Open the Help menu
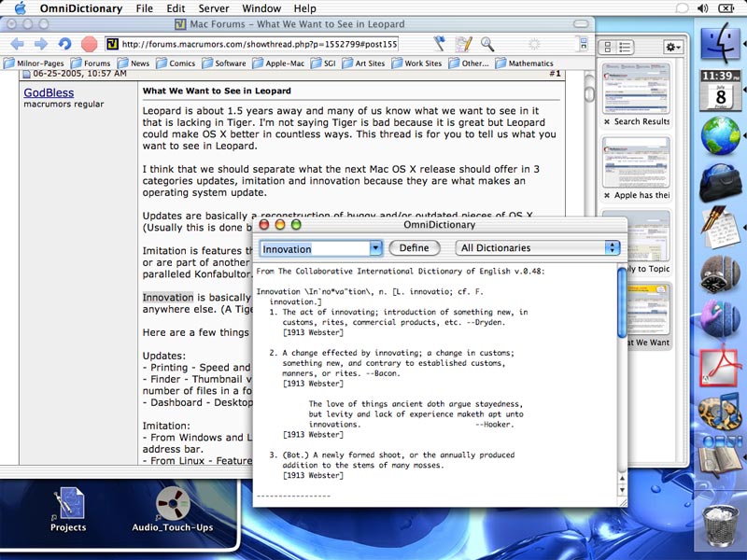 [305, 8]
